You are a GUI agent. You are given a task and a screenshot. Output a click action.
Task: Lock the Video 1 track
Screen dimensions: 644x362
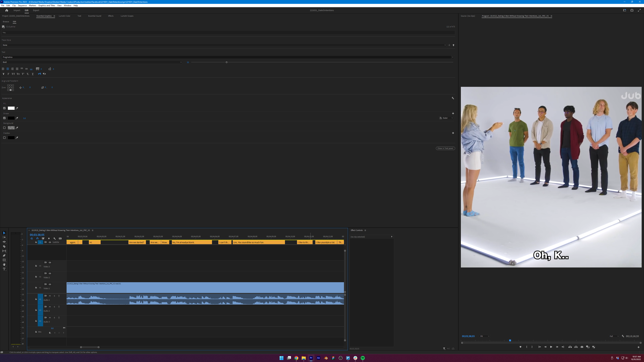click(36, 288)
